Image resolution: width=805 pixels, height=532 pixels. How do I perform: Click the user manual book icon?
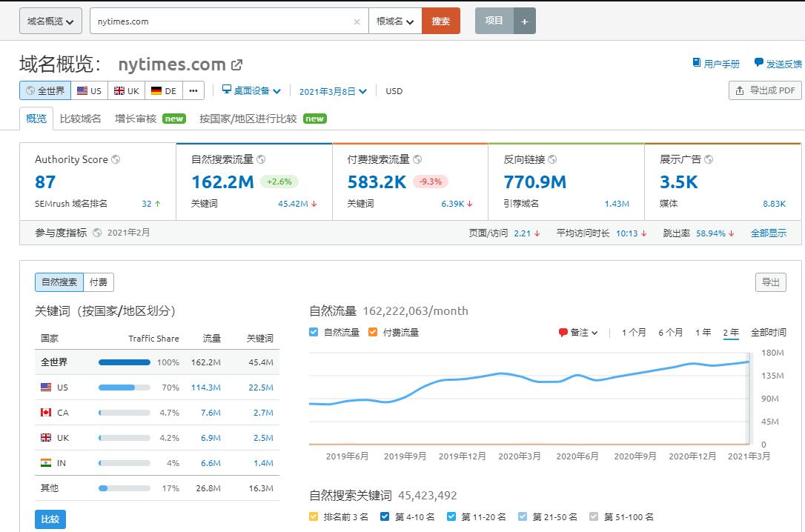(697, 62)
